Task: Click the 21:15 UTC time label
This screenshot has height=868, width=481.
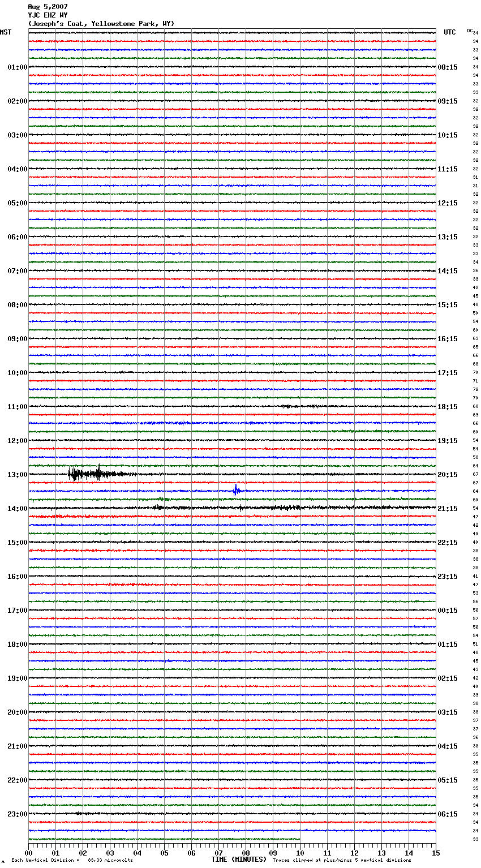Action: coord(448,509)
